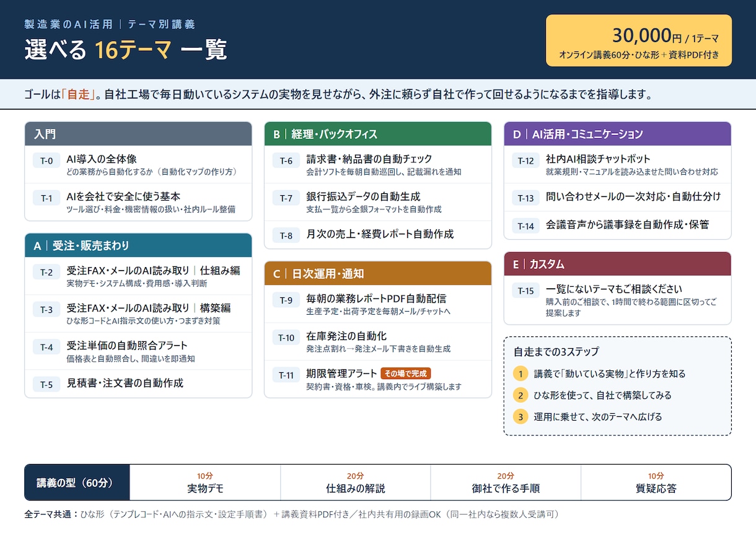Screen dimensions: 756x534
Task: Click the step 1 yellow circle
Action: click(521, 374)
